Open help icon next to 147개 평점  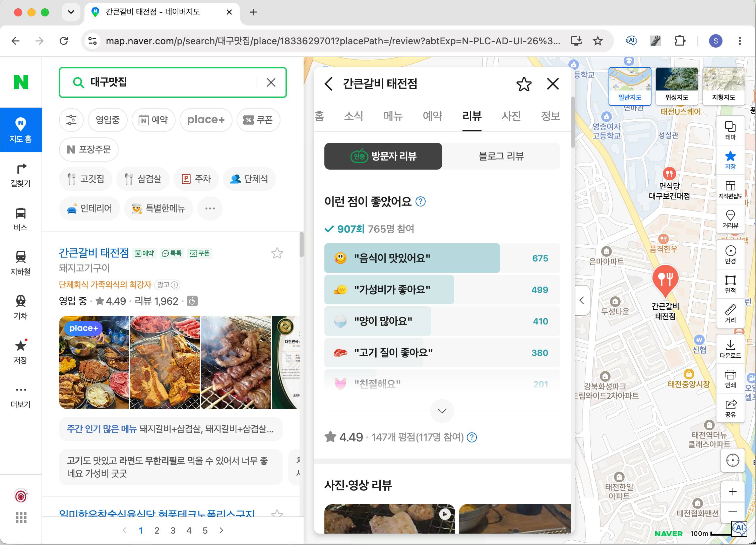coord(472,437)
